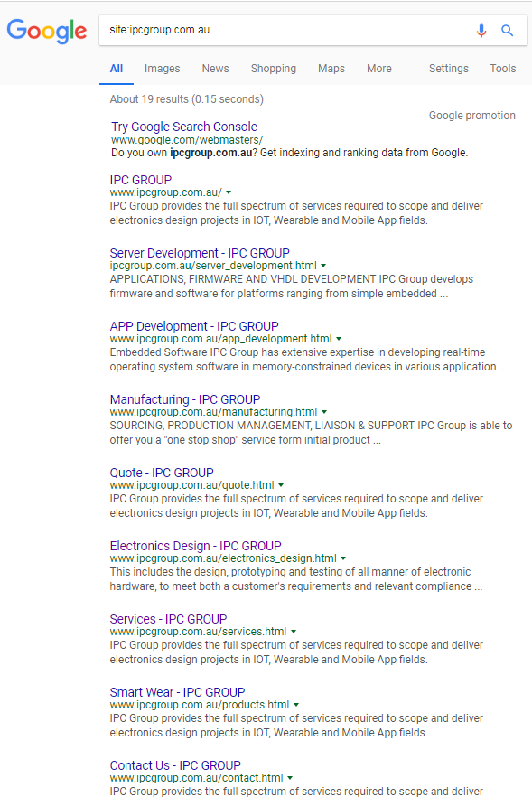Click 'About 19 results (0.15 seconds)' text

point(186,99)
